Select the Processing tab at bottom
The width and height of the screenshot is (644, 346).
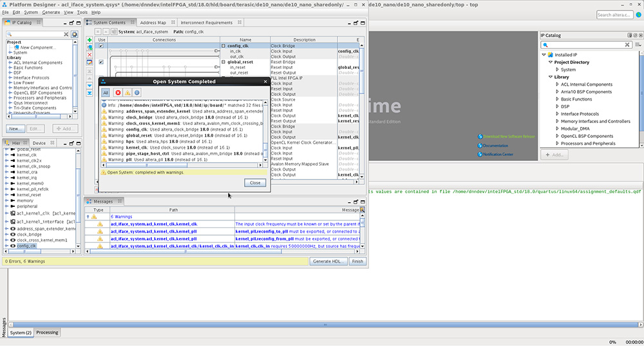click(x=47, y=332)
